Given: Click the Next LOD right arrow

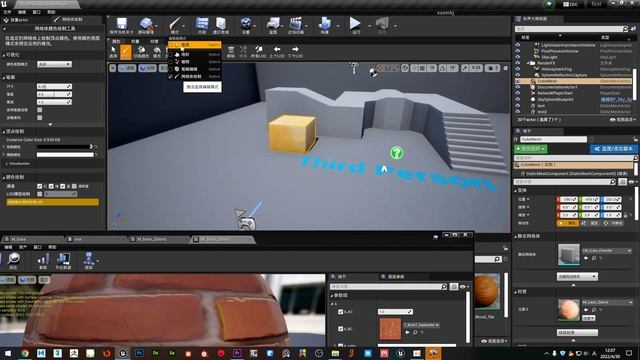Looking at the screenshot, I should coord(295,52).
